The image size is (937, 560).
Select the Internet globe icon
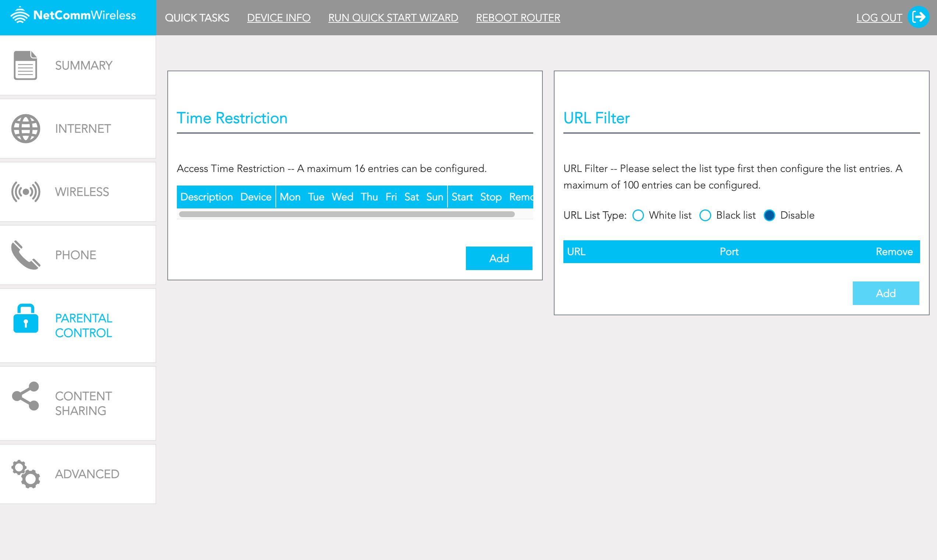pos(25,129)
